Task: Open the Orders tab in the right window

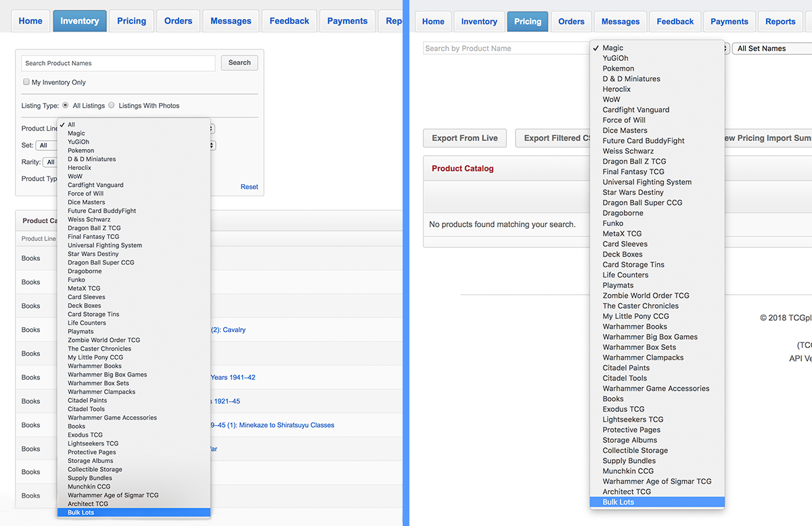Action: pos(571,22)
